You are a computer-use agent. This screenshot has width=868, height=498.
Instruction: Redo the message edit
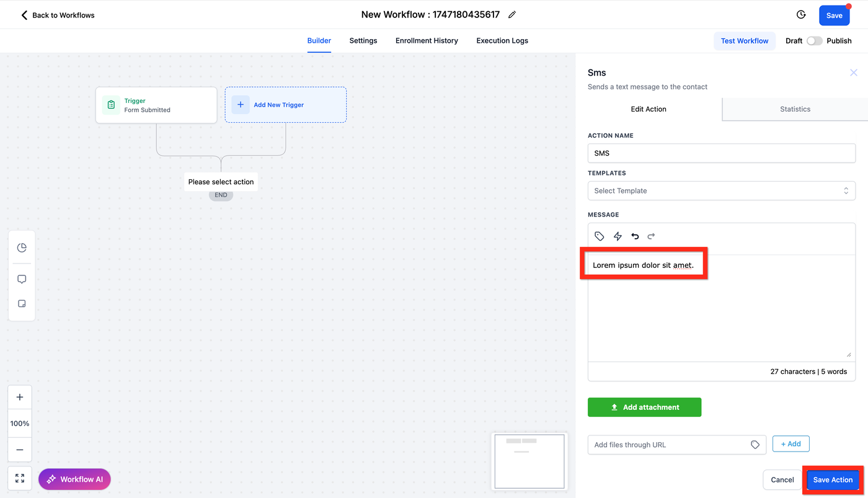pos(651,236)
